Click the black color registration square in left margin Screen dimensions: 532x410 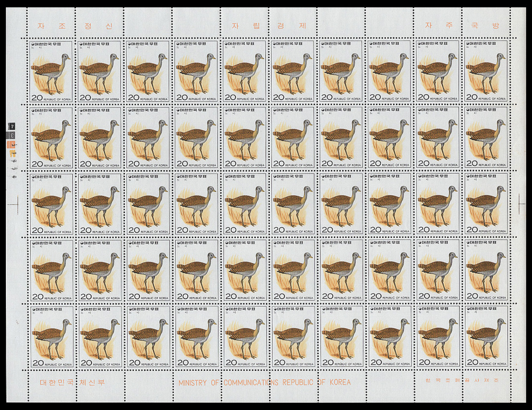click(x=13, y=126)
